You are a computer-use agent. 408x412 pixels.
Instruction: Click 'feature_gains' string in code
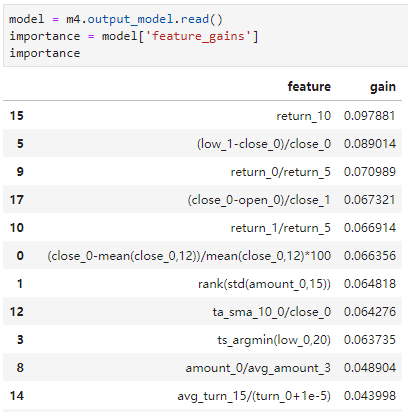198,36
